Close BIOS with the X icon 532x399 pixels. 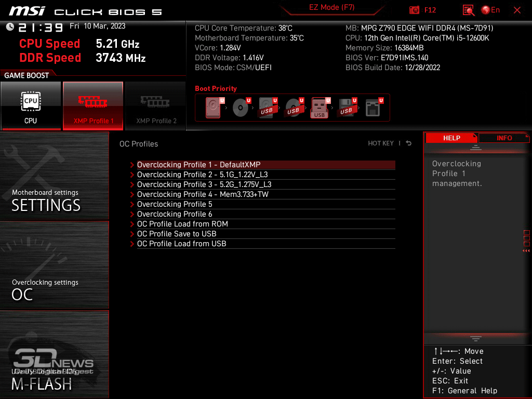517,10
